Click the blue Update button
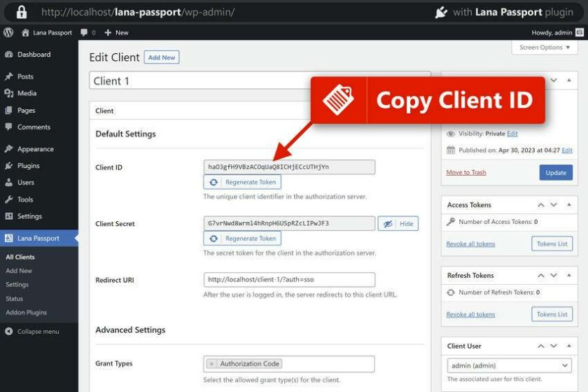Screen dimensions: 588x392 click(x=556, y=172)
